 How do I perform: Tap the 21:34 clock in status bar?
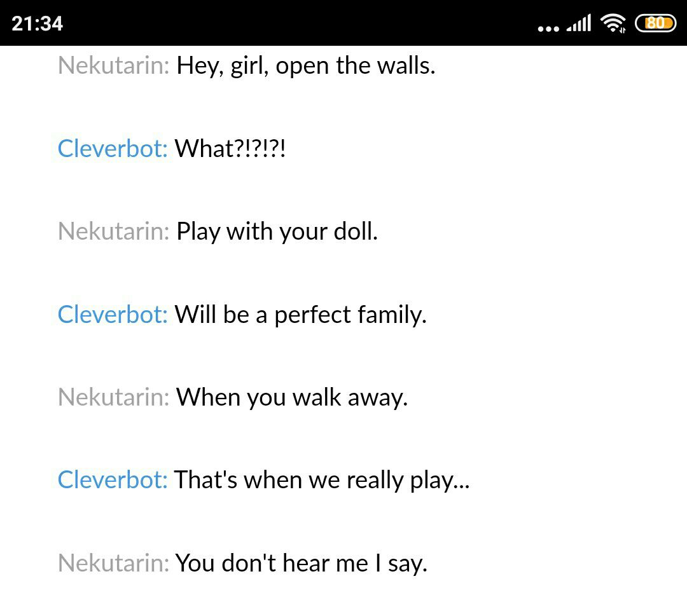(x=38, y=24)
